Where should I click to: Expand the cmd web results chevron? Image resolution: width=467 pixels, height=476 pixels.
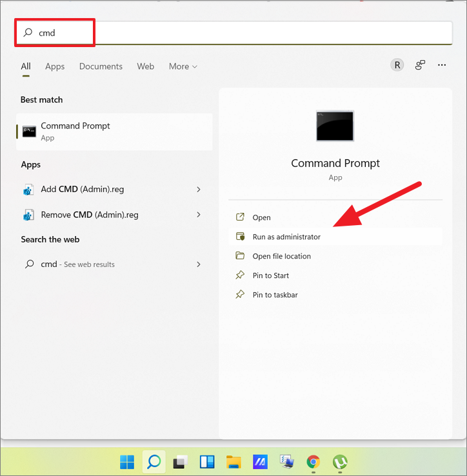point(199,264)
